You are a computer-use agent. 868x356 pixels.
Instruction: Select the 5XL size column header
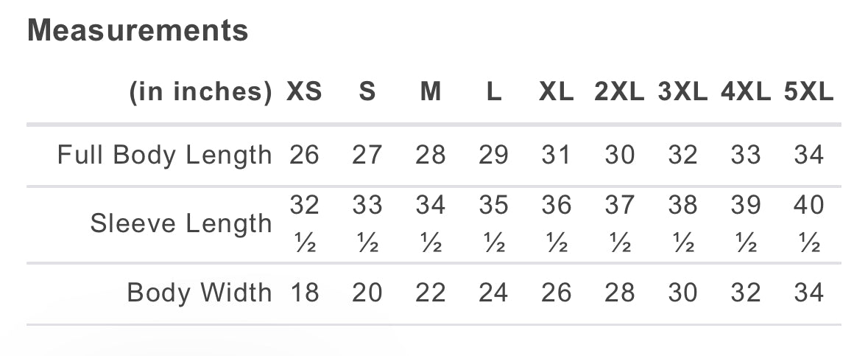click(809, 91)
